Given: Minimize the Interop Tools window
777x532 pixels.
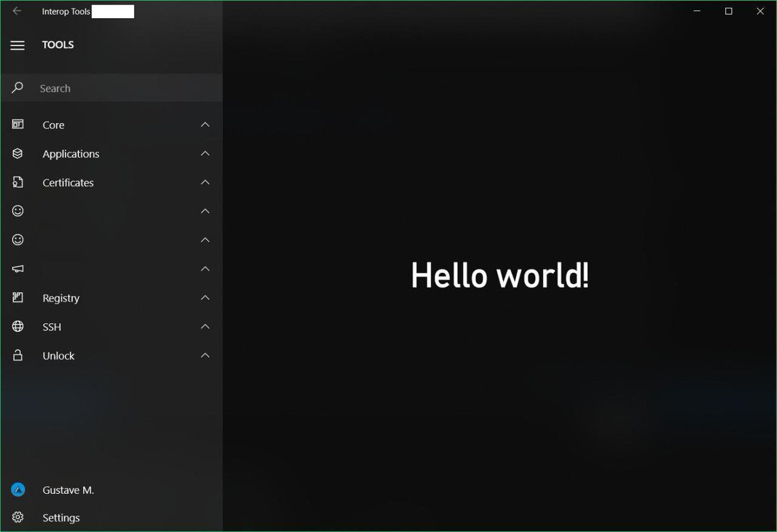Looking at the screenshot, I should pos(697,11).
